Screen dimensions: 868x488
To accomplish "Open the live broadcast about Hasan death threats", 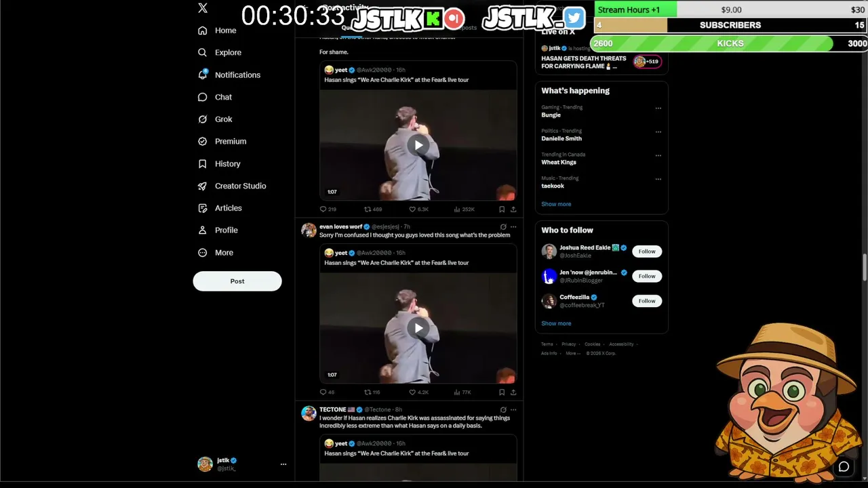I will point(584,62).
